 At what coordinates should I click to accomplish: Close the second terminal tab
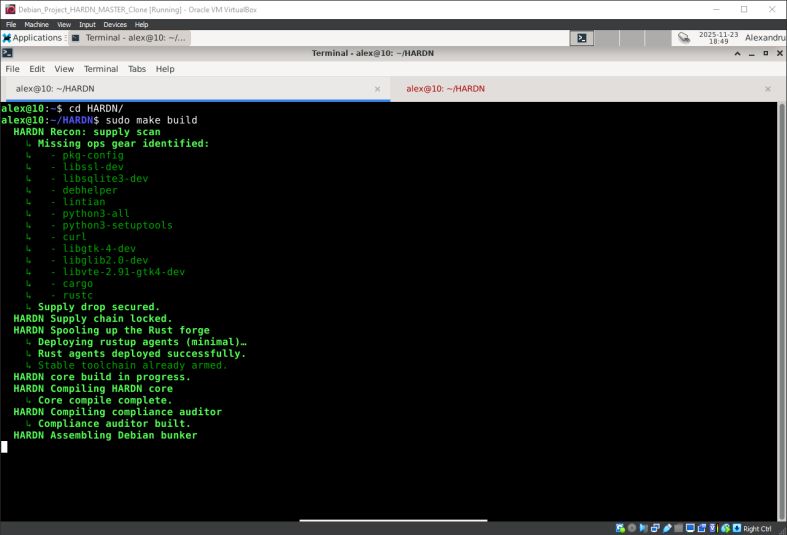(x=768, y=89)
